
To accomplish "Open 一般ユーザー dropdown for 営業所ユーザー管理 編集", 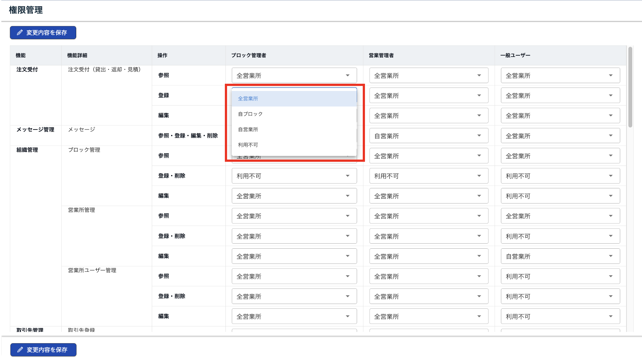I will [x=560, y=316].
